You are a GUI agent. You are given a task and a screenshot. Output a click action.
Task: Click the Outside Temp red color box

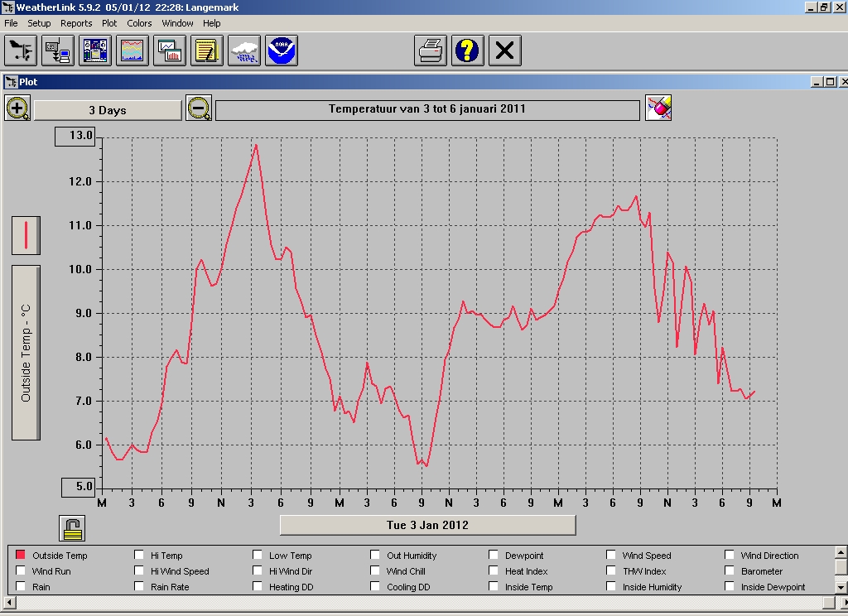21,555
